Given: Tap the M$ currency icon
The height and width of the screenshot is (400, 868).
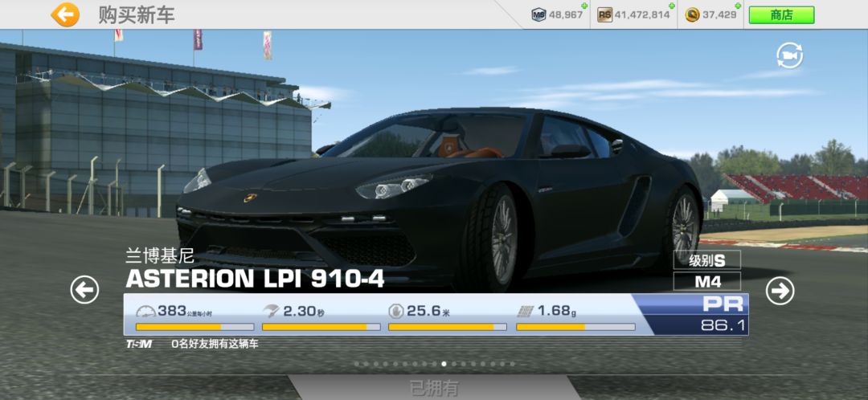Looking at the screenshot, I should point(538,15).
